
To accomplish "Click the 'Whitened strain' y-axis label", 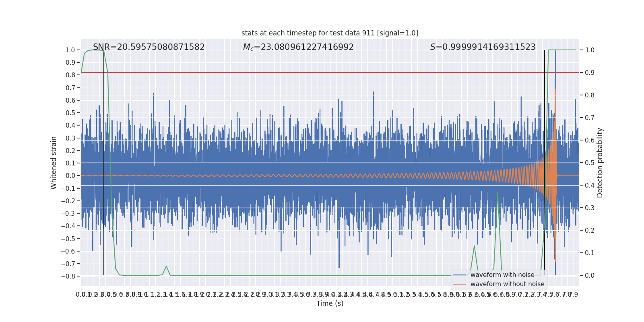I will point(54,163).
